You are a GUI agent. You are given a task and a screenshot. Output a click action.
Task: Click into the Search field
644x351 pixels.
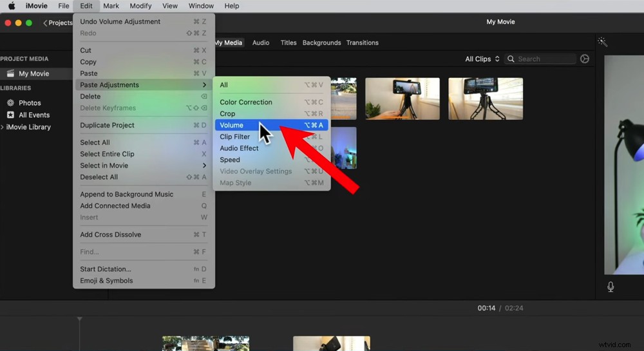540,59
